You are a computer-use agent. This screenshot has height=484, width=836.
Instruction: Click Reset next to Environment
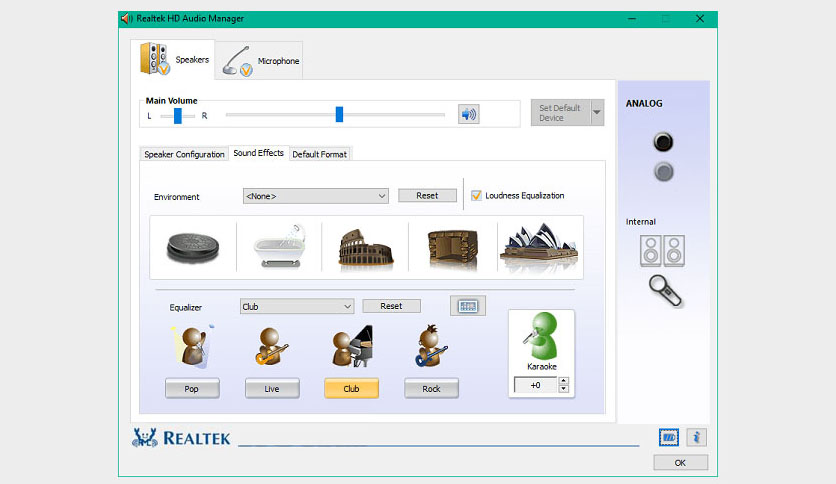[x=427, y=196]
